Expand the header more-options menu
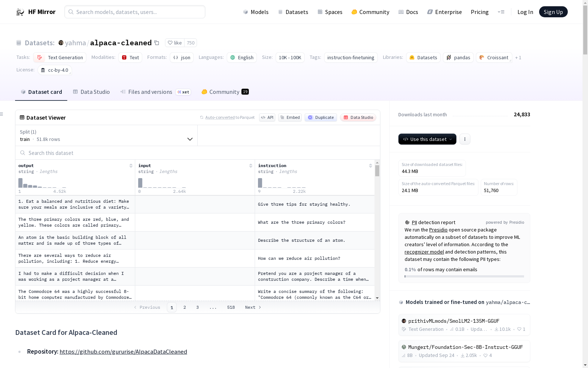 pos(501,12)
